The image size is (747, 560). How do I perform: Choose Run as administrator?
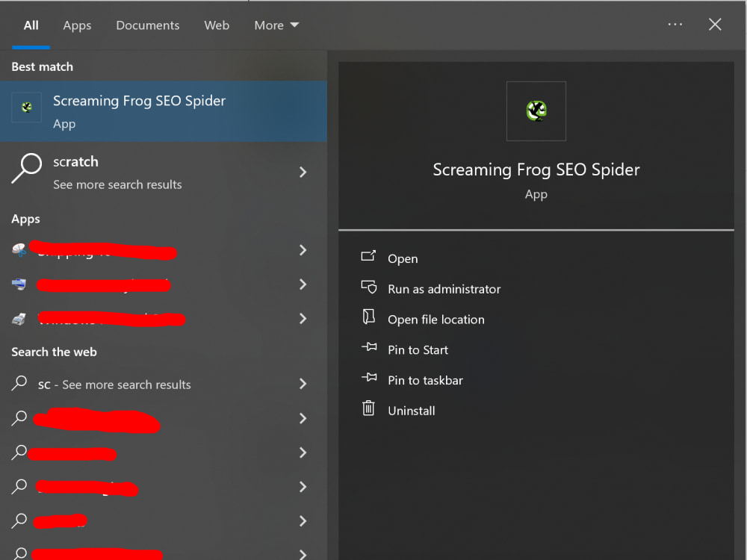point(444,289)
